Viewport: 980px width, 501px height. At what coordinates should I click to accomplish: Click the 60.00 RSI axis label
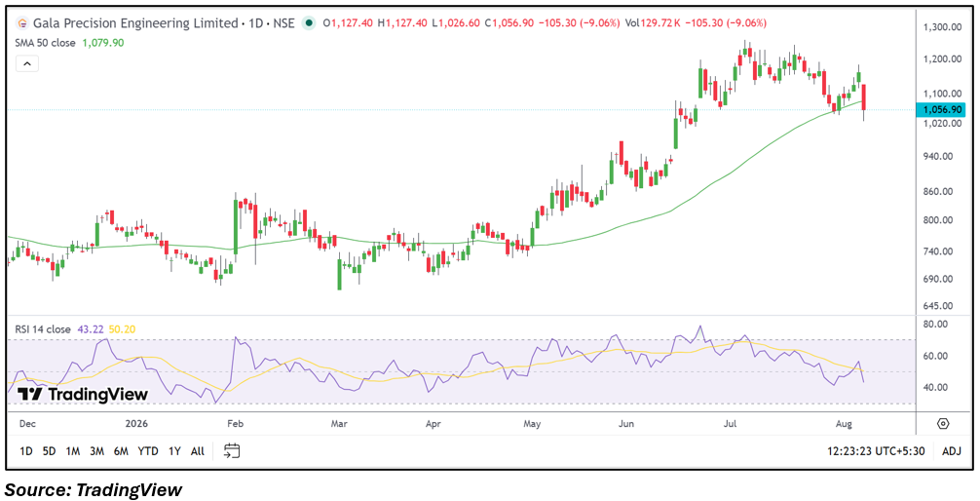(935, 356)
